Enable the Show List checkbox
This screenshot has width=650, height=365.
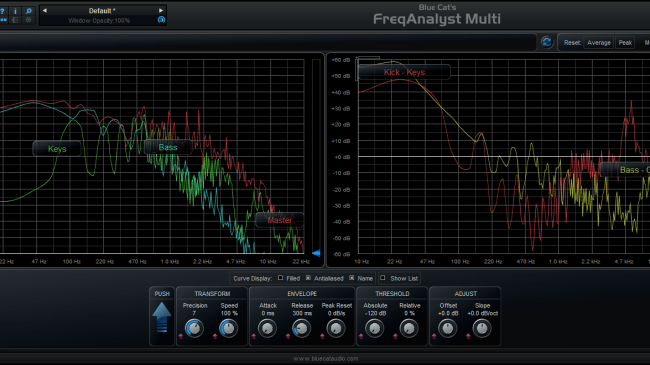(383, 278)
